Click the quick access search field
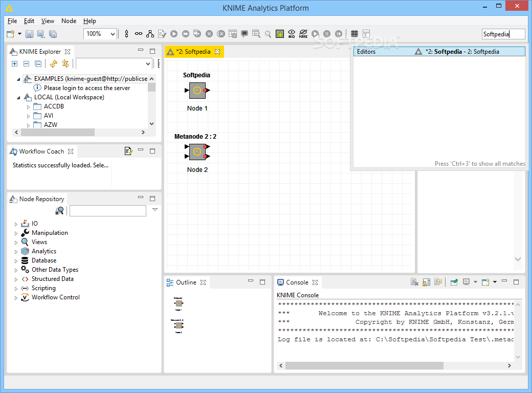Viewport: 532px width, 393px height. click(x=503, y=34)
